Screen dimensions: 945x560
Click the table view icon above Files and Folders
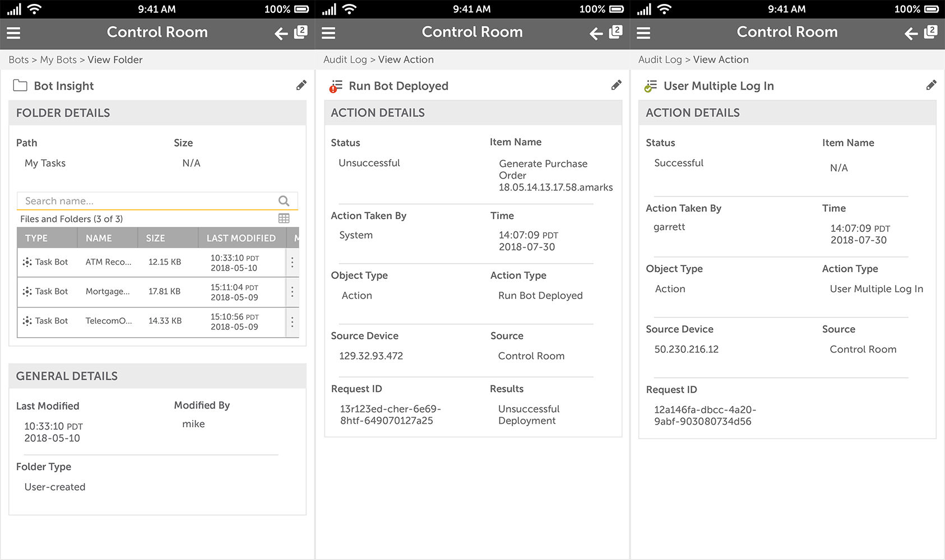click(x=284, y=218)
